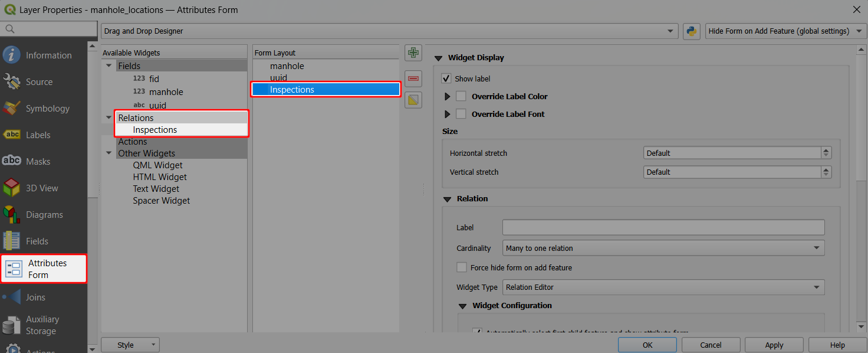Open the Python form init function editor
Image resolution: width=868 pixels, height=353 pixels.
pos(691,31)
